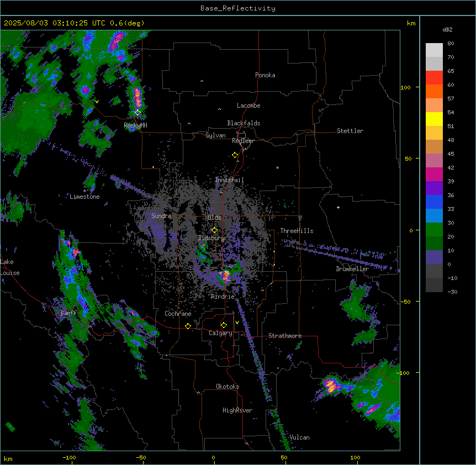
Task: Select the Didsbury label
Action: point(211,238)
